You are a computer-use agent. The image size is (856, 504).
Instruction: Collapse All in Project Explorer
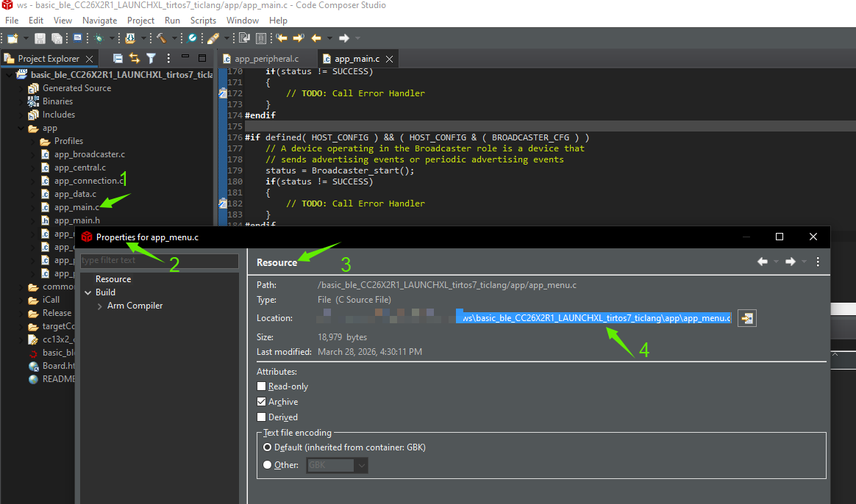(118, 58)
